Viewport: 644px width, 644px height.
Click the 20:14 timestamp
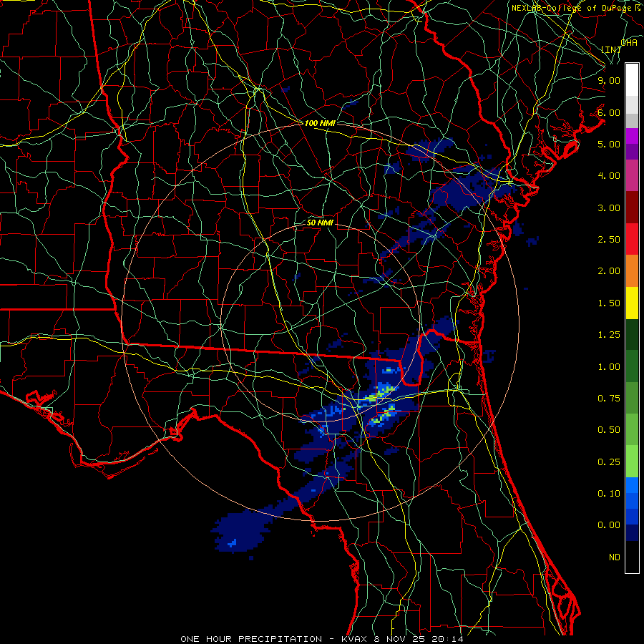click(x=449, y=639)
